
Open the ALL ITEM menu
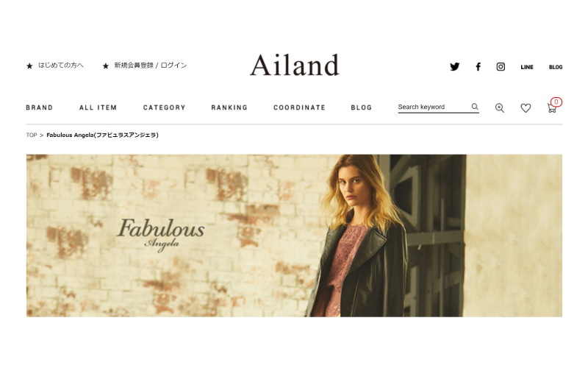pyautogui.click(x=98, y=107)
